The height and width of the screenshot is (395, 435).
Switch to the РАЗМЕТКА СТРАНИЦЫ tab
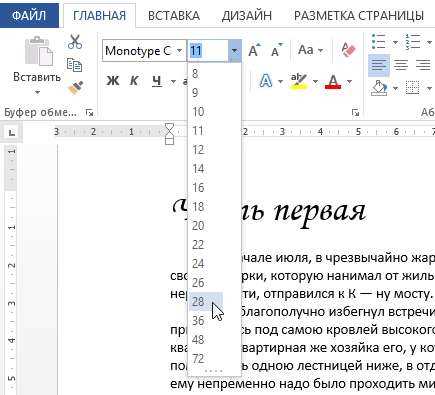click(x=359, y=16)
